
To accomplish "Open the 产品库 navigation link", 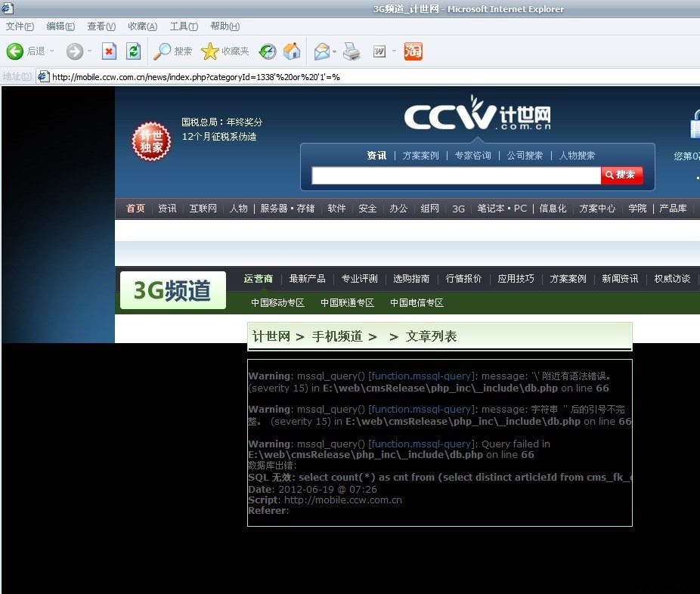I will [673, 209].
